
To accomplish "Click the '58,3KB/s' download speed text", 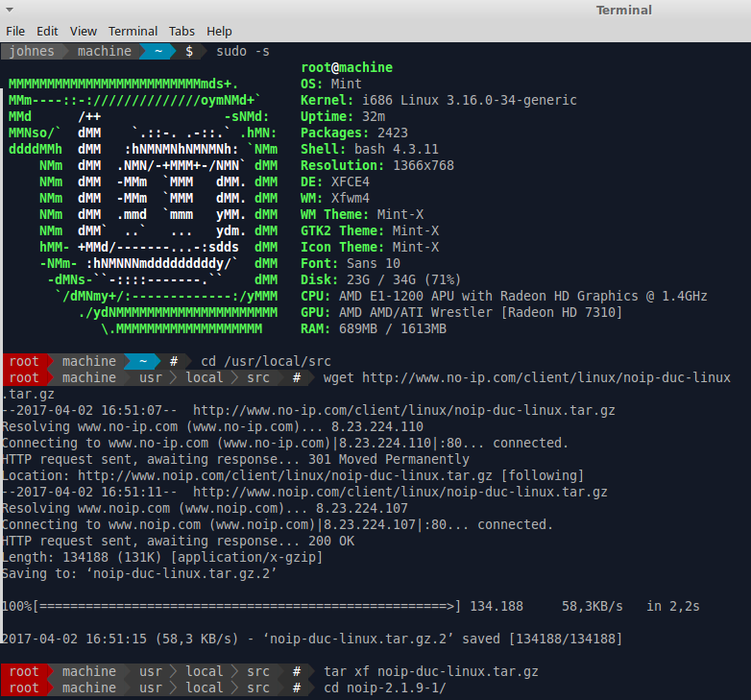I will [x=592, y=606].
